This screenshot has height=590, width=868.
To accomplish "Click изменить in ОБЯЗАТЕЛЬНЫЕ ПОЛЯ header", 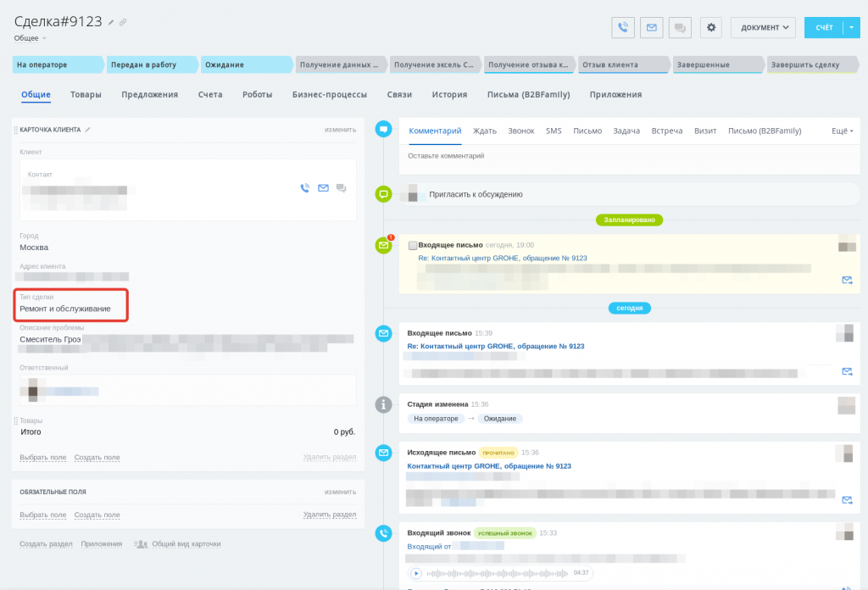I will coord(340,492).
